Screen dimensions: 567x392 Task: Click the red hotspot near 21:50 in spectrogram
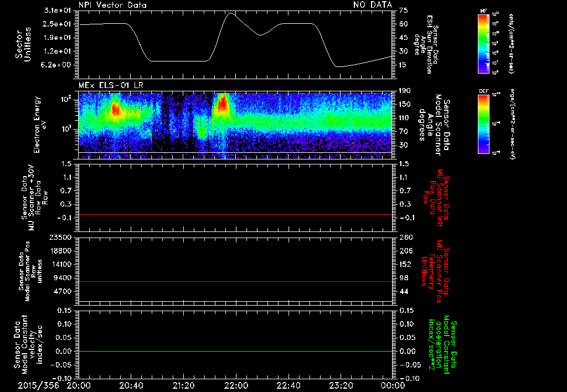click(223, 102)
